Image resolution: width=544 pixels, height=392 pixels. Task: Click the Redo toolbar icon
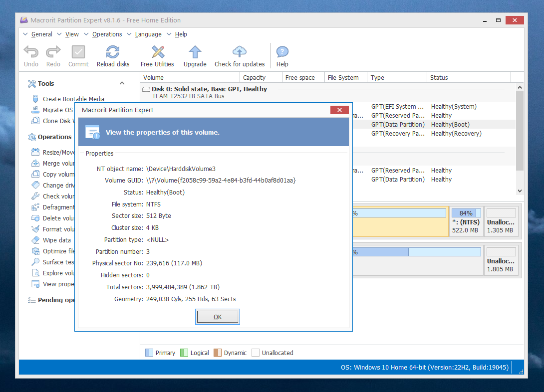tap(53, 52)
